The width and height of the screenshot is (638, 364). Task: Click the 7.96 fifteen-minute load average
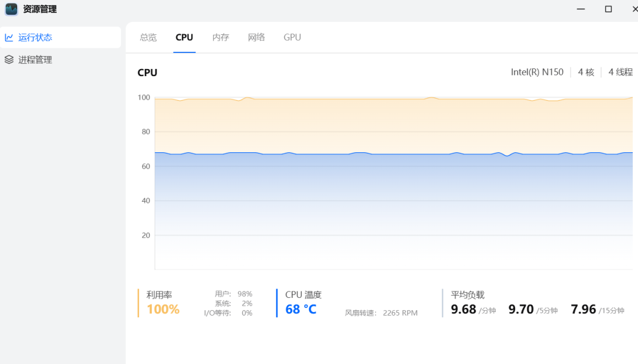583,309
